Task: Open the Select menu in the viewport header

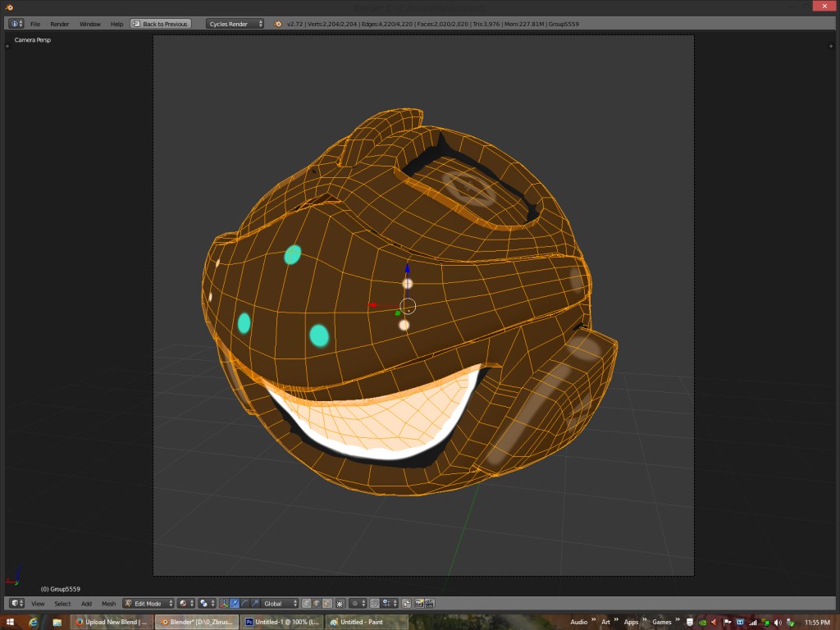Action: point(62,603)
